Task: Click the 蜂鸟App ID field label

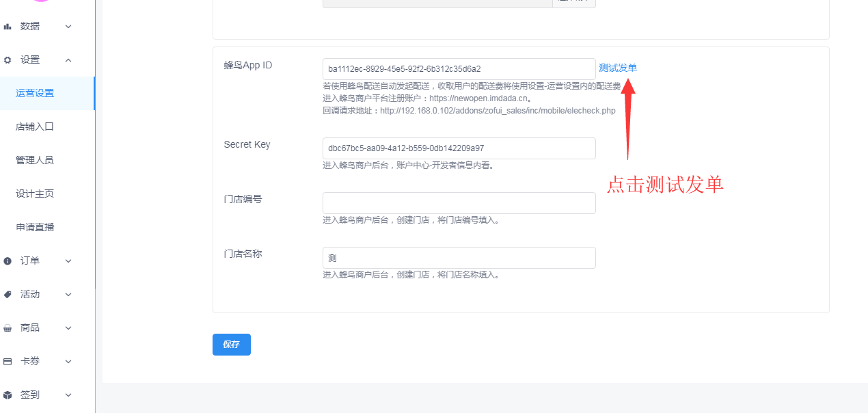Action: 248,65
